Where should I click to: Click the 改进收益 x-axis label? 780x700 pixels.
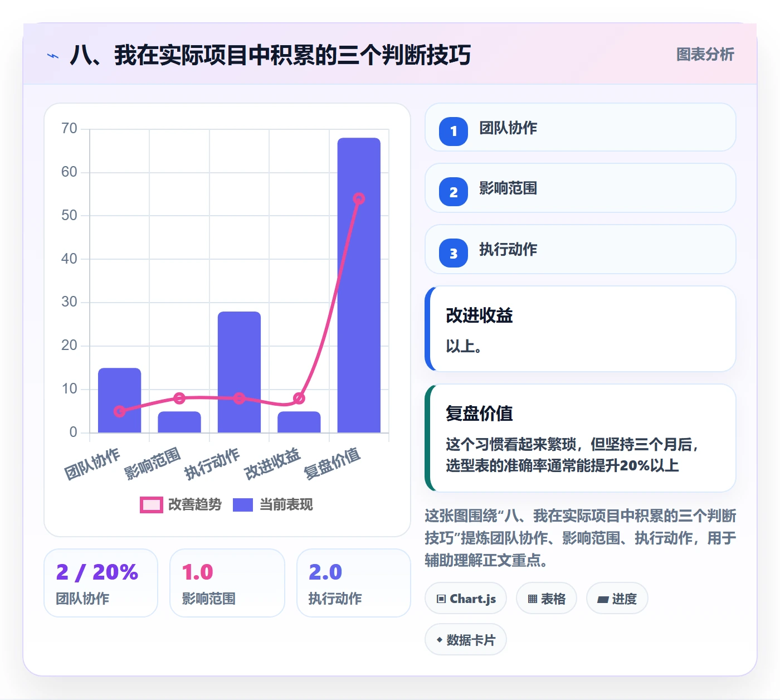click(272, 463)
